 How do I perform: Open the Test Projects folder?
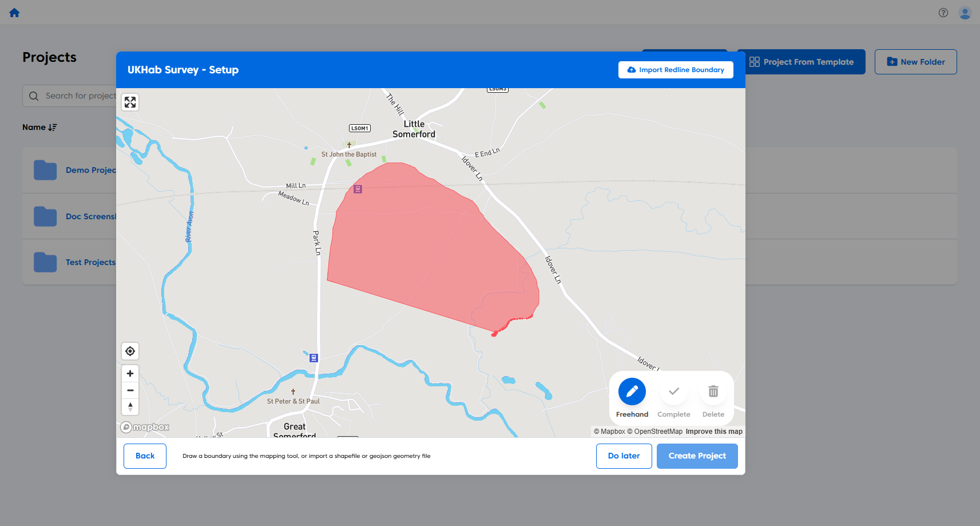[x=90, y=262]
